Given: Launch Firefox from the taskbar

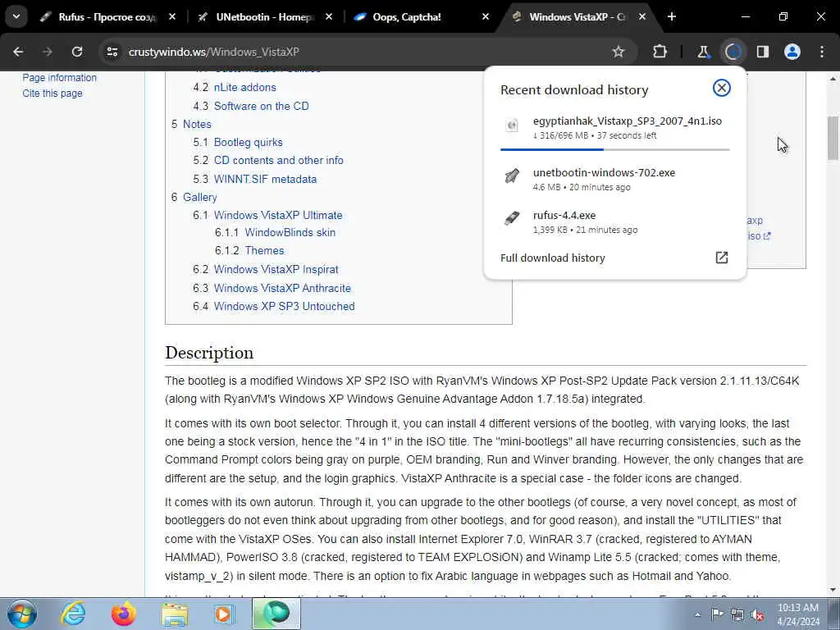Looking at the screenshot, I should [124, 614].
